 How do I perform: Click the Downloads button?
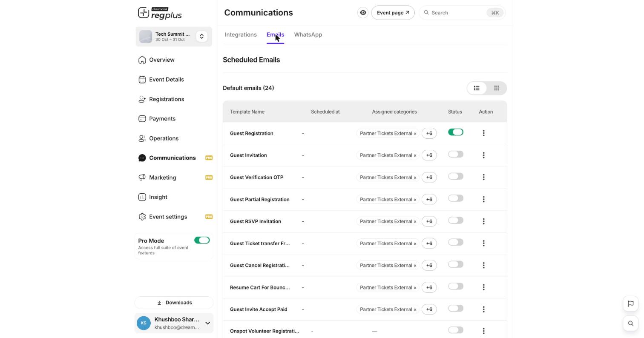coord(174,303)
